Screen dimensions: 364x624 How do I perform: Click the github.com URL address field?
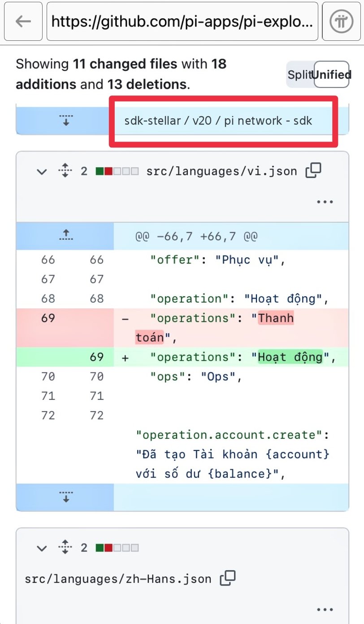click(182, 22)
